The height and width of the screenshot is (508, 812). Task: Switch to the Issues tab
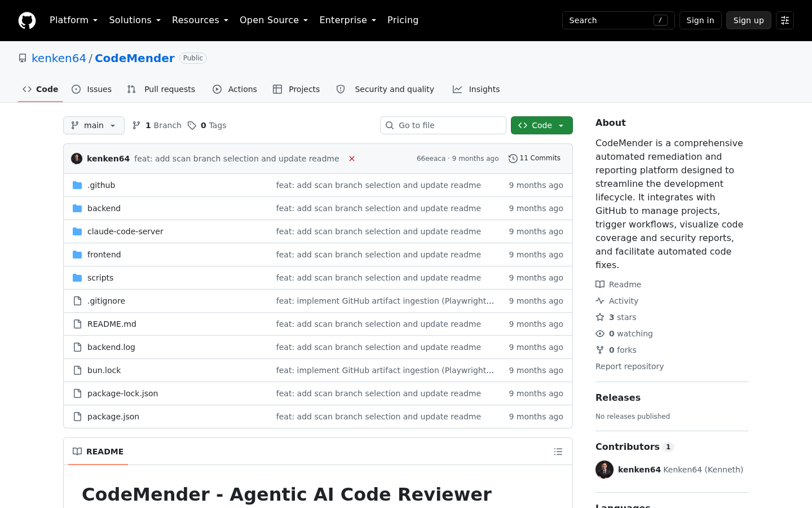(x=92, y=89)
